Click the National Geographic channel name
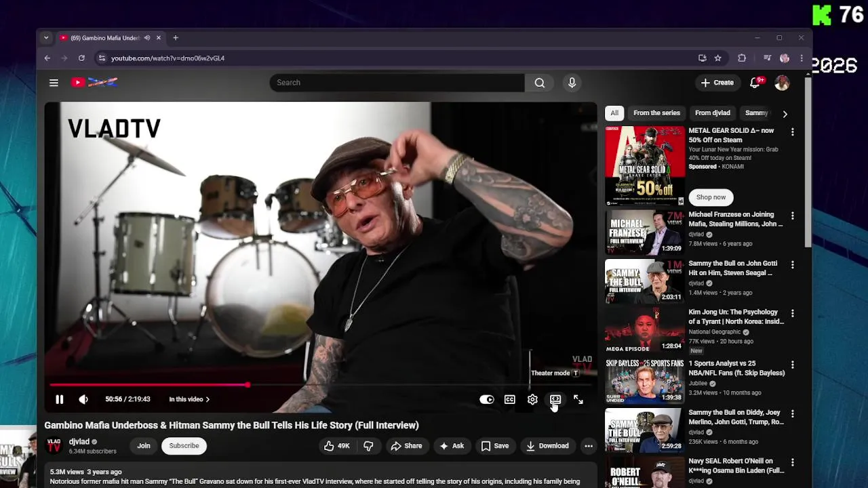Screen dimensions: 868x488 coord(715,332)
